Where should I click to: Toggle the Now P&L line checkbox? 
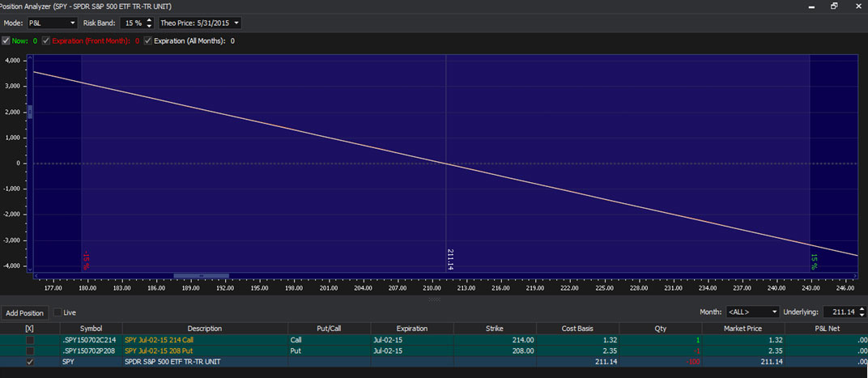tap(6, 40)
